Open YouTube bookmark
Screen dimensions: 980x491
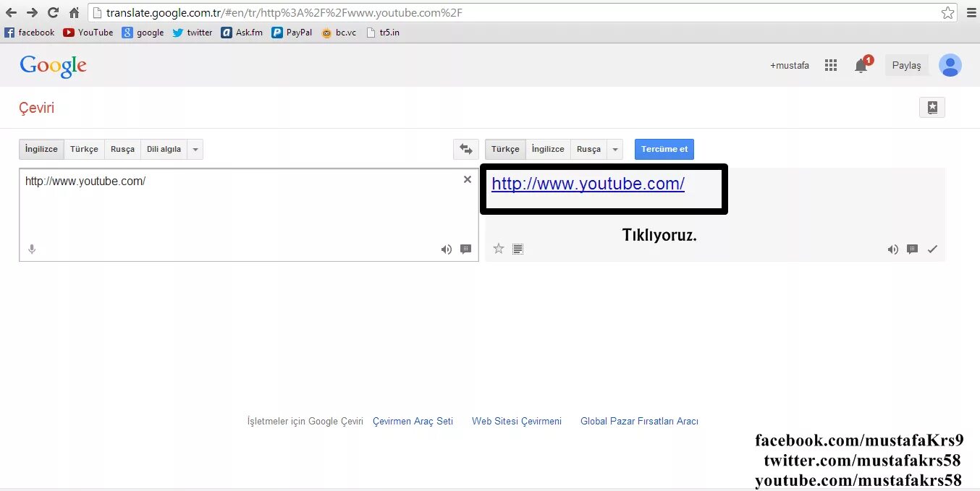tap(88, 33)
